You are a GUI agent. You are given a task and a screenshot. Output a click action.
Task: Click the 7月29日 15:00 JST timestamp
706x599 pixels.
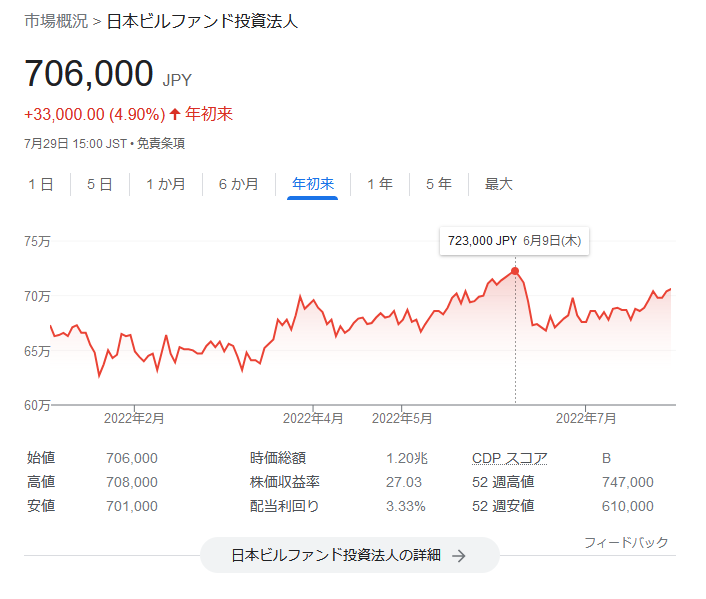click(76, 144)
